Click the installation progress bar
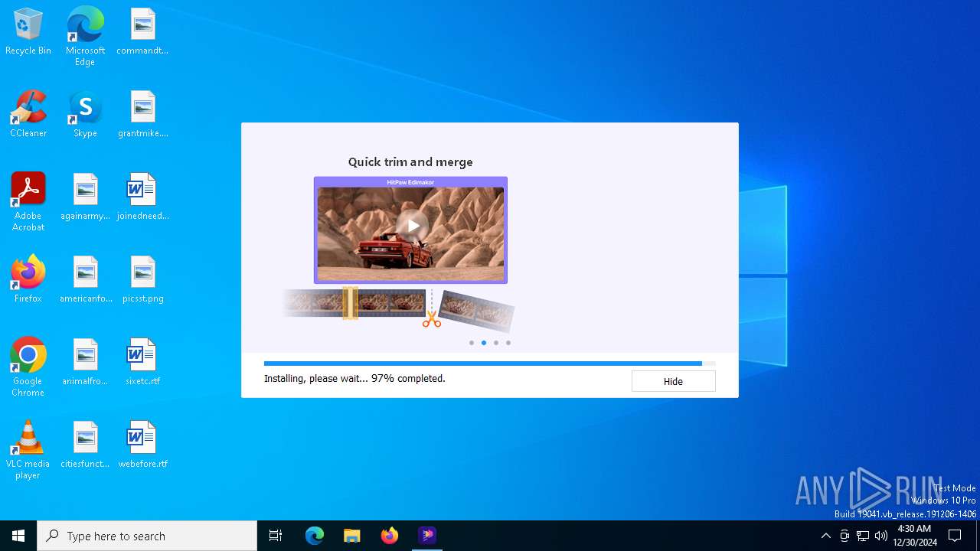Viewport: 980px width, 551px height. [x=489, y=364]
